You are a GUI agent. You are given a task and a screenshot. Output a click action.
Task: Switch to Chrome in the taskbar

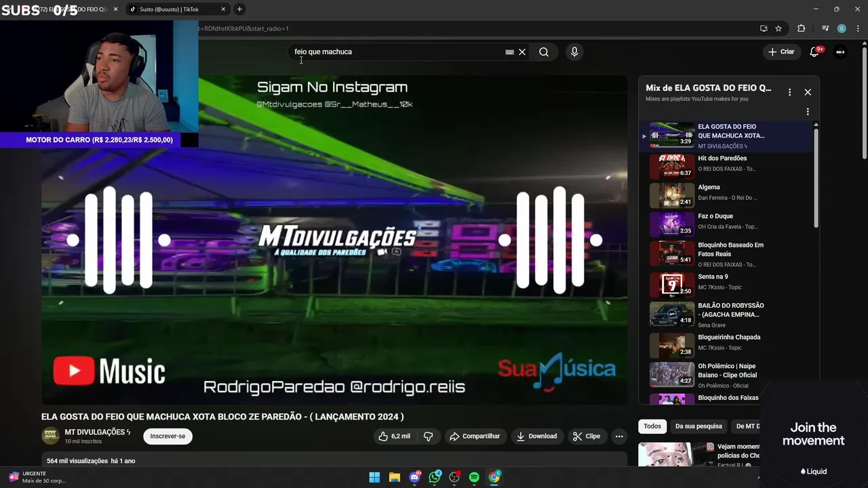click(494, 477)
